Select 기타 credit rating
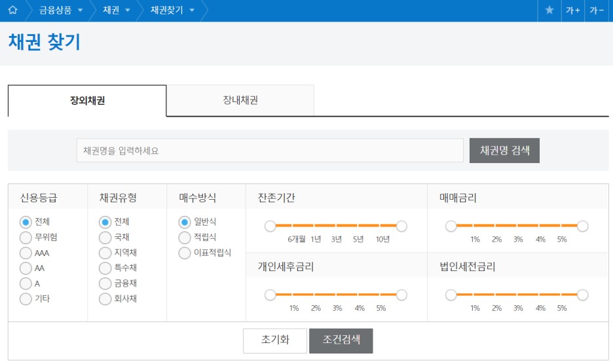Viewport: 613px width, 364px height. click(26, 299)
